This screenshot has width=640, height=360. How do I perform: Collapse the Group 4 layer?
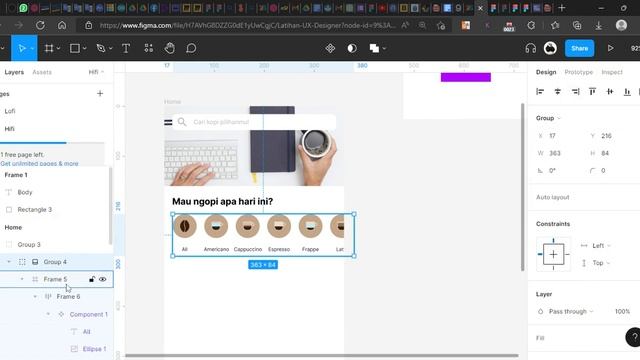point(9,262)
